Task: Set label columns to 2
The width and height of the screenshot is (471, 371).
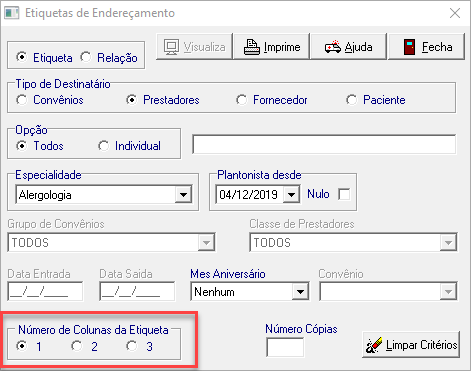Action: click(77, 346)
